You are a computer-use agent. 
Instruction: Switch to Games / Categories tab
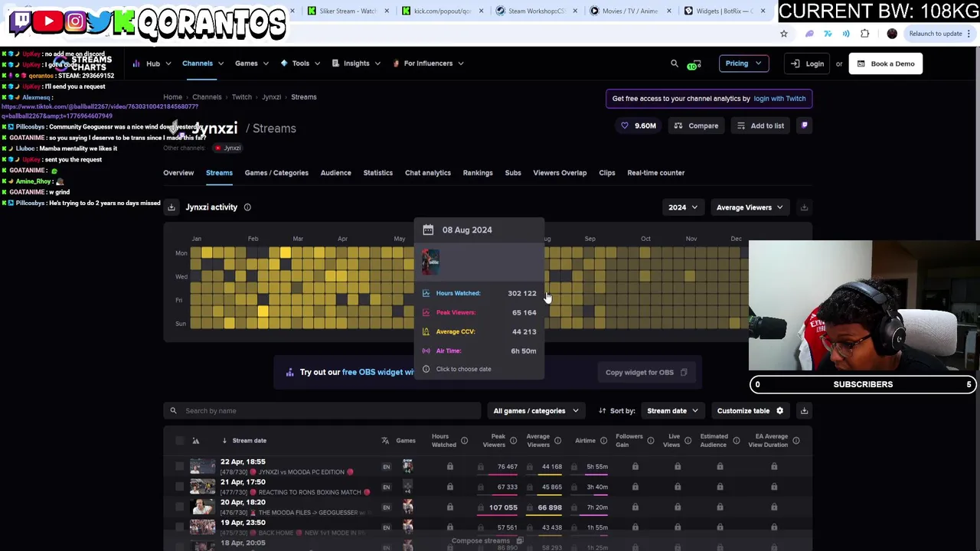pyautogui.click(x=276, y=173)
